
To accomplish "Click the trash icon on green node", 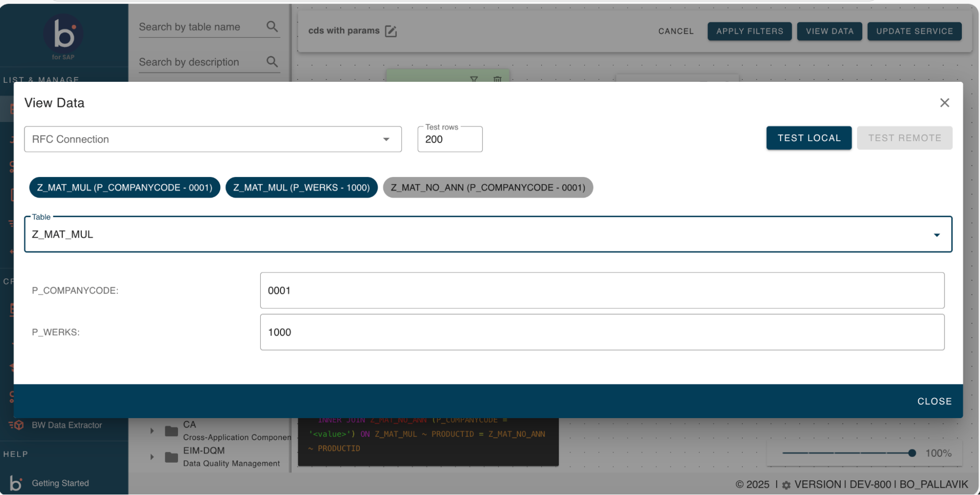I will point(497,79).
